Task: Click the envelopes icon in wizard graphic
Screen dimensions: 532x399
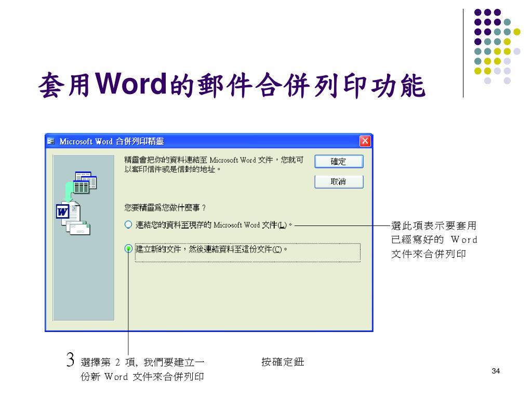Action: point(78,228)
